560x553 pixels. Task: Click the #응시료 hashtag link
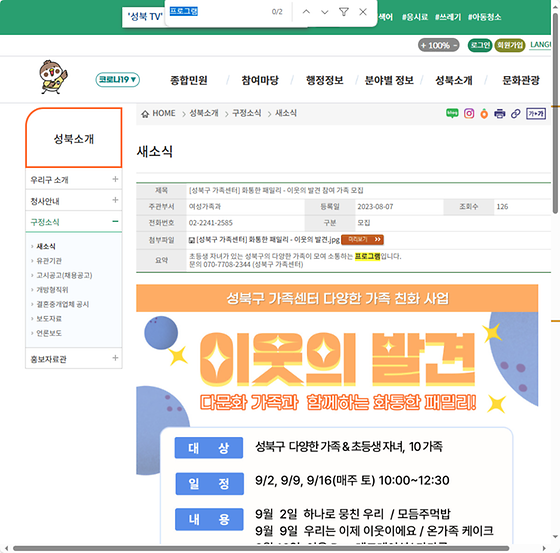click(415, 17)
